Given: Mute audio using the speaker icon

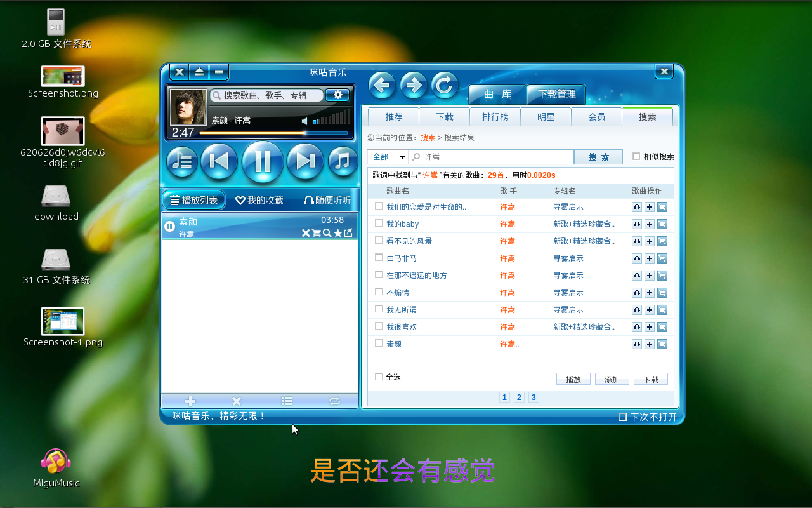Looking at the screenshot, I should click(x=305, y=121).
